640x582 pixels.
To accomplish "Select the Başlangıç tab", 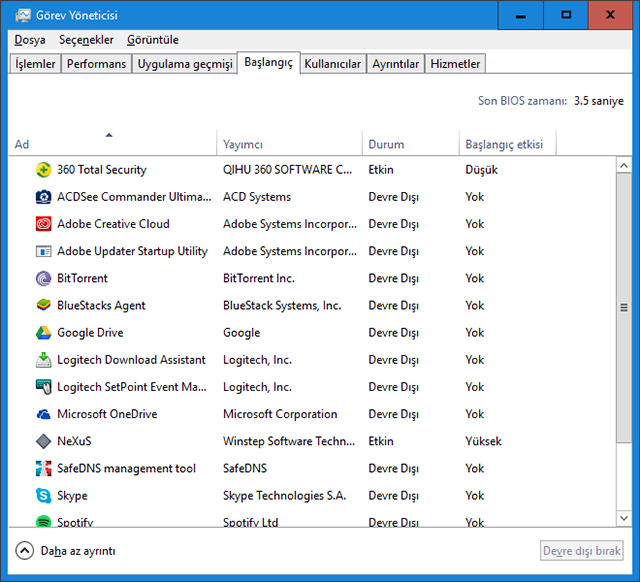I will [x=269, y=62].
